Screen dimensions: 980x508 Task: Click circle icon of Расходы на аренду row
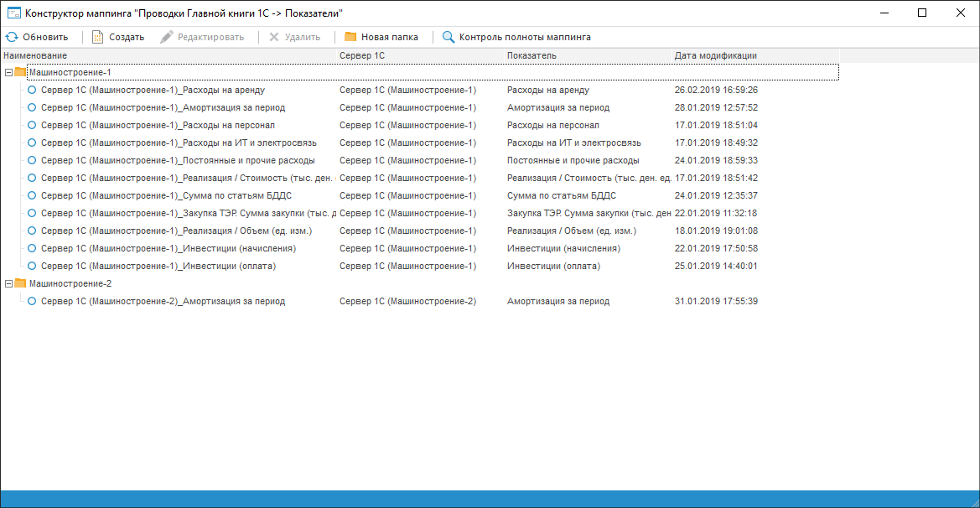click(x=32, y=90)
